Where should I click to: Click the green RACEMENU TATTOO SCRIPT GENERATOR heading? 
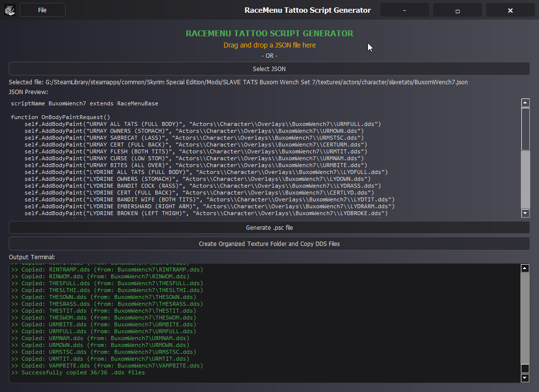coord(269,33)
